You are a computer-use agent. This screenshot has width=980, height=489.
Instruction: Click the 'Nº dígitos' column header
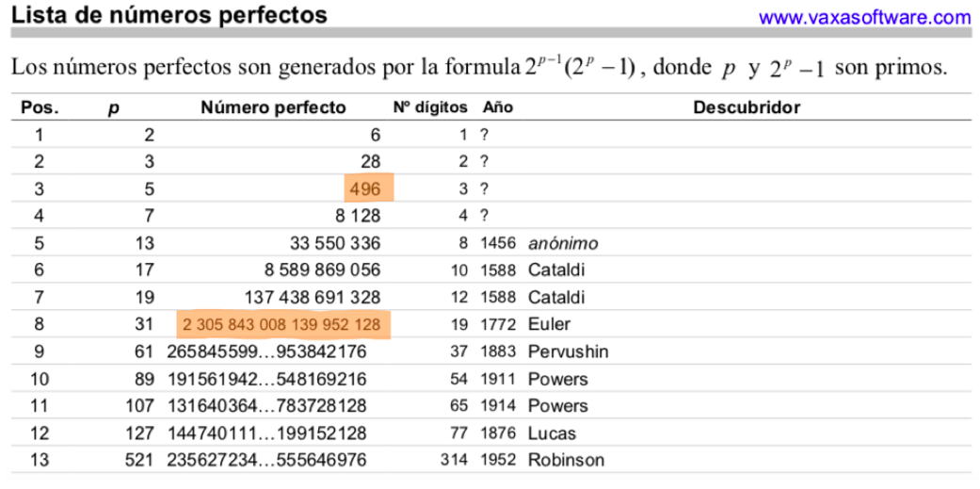pyautogui.click(x=430, y=107)
